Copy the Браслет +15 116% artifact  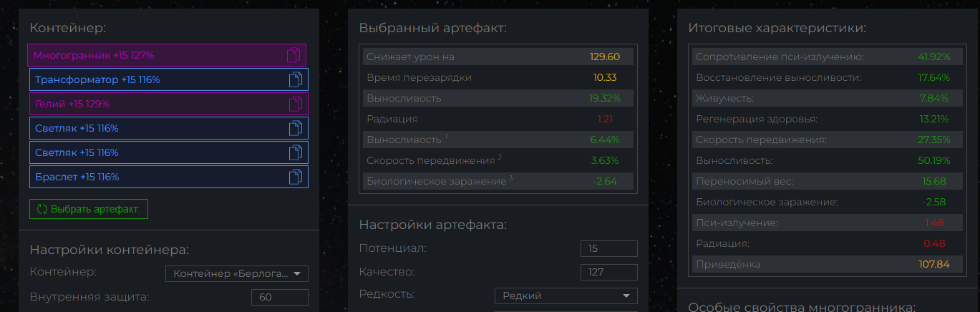295,177
